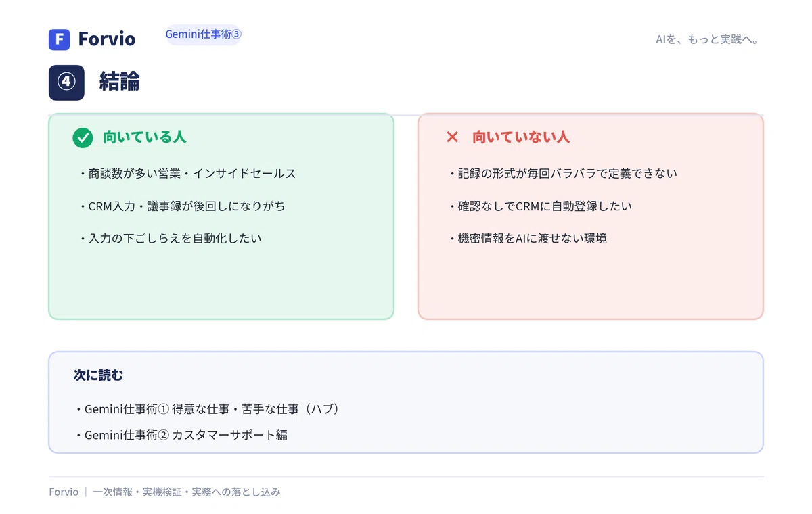Click the circled number ④ badge

66,83
